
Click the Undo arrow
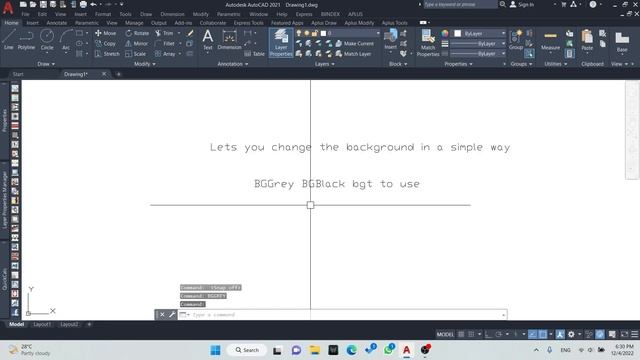pyautogui.click(x=93, y=4)
